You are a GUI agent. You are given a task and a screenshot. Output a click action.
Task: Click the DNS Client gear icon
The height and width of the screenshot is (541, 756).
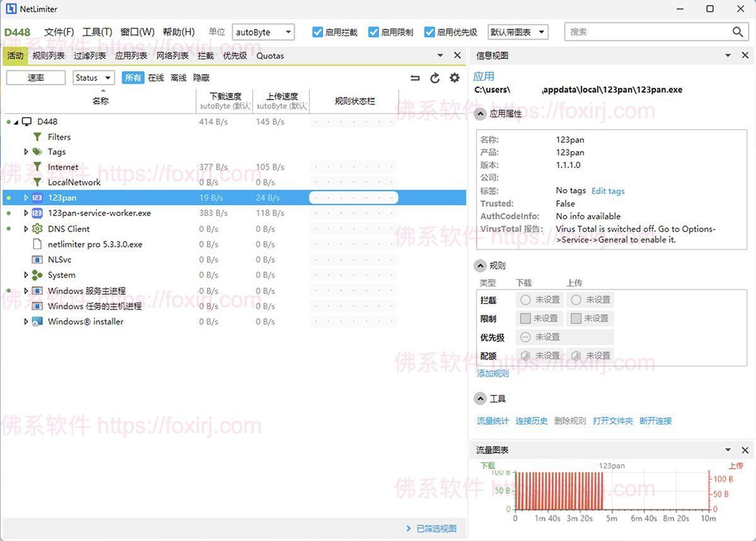click(37, 229)
